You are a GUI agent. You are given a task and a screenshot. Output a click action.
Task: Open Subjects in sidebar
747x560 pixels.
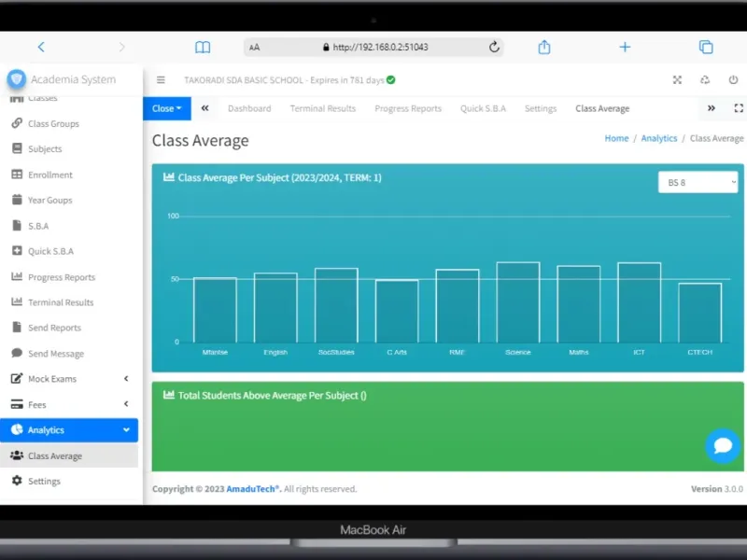(x=69, y=149)
